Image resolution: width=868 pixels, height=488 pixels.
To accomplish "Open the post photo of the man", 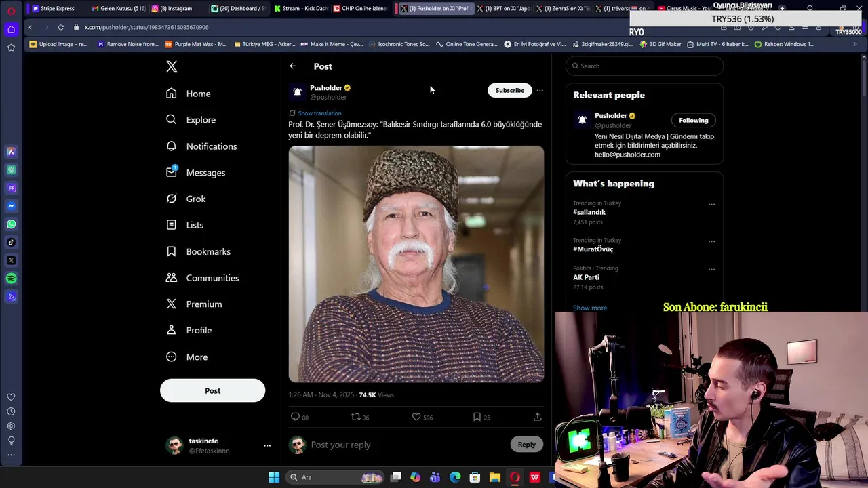I will pyautogui.click(x=416, y=264).
